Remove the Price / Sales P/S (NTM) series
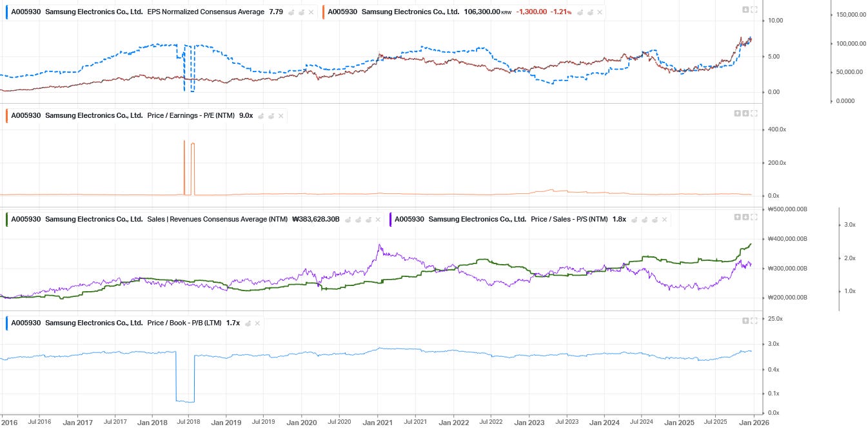The image size is (868, 429). click(x=664, y=220)
